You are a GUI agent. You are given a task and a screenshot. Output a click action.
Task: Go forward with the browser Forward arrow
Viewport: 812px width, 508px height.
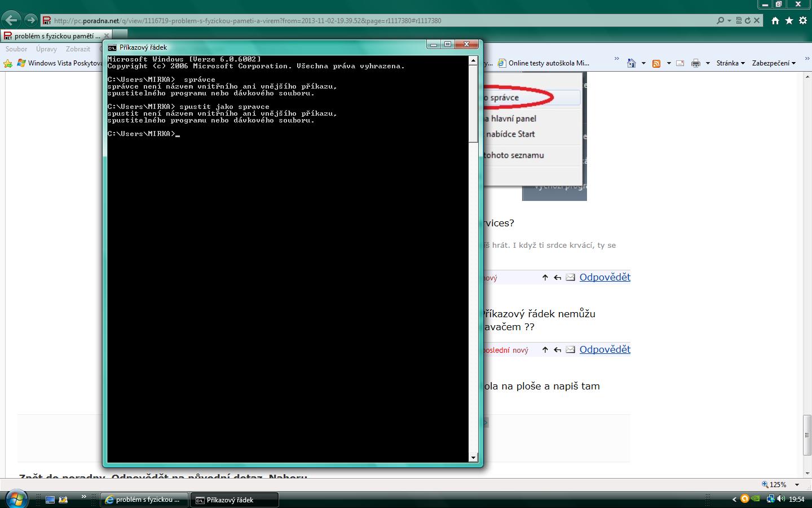pos(30,20)
